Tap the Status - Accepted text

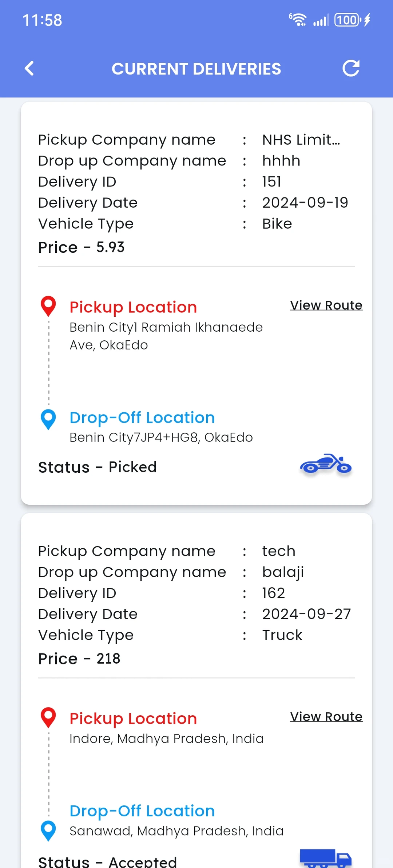coord(107,861)
